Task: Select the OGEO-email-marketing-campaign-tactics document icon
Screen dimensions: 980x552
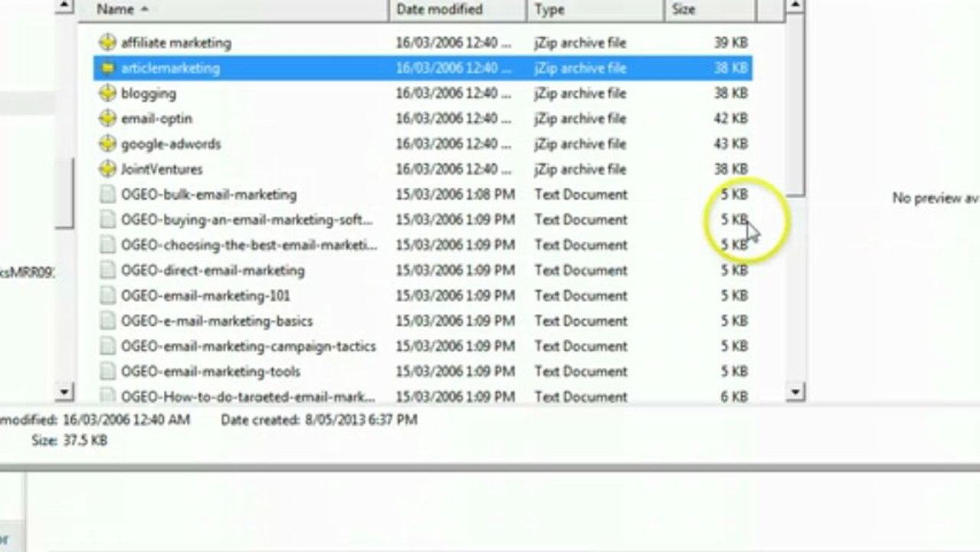Action: [x=108, y=347]
